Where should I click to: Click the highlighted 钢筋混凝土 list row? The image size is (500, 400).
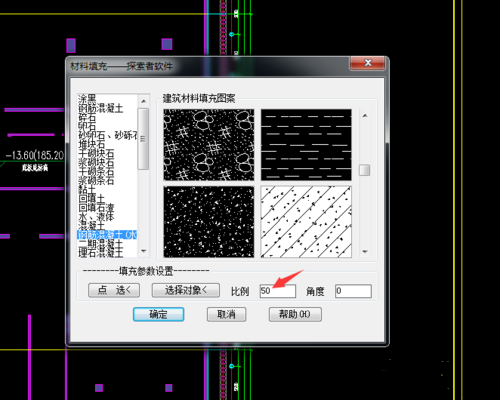click(107, 235)
